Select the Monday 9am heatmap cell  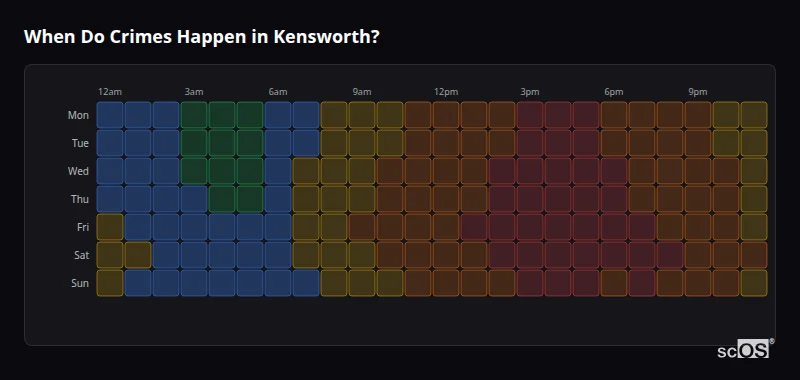click(x=362, y=115)
